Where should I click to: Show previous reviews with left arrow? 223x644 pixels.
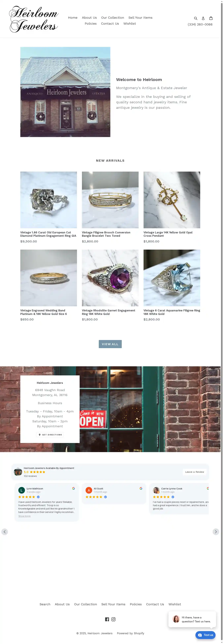tap(4, 531)
